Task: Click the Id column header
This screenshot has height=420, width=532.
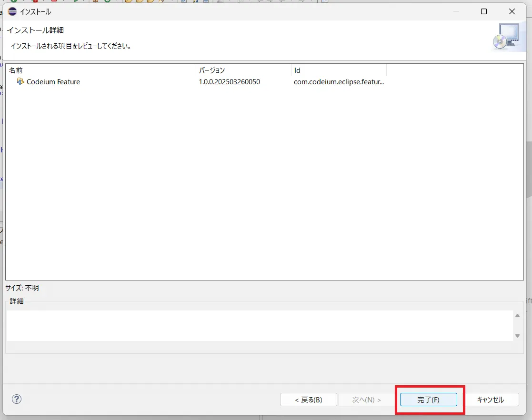Action: tap(339, 70)
